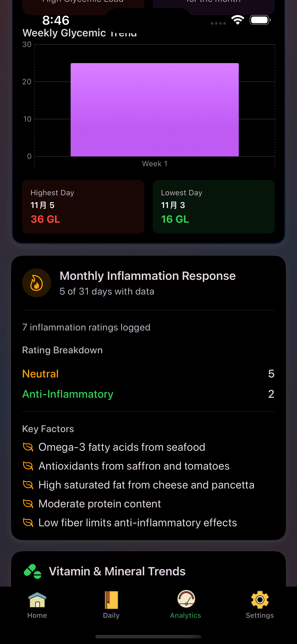
Task: Select the Analytics gauge icon
Action: tap(186, 599)
